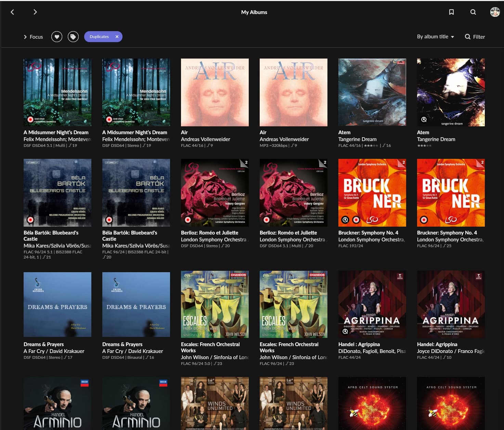Click London Symphony Orchestra under Berlioz 5.1 Multi

pos(293,240)
